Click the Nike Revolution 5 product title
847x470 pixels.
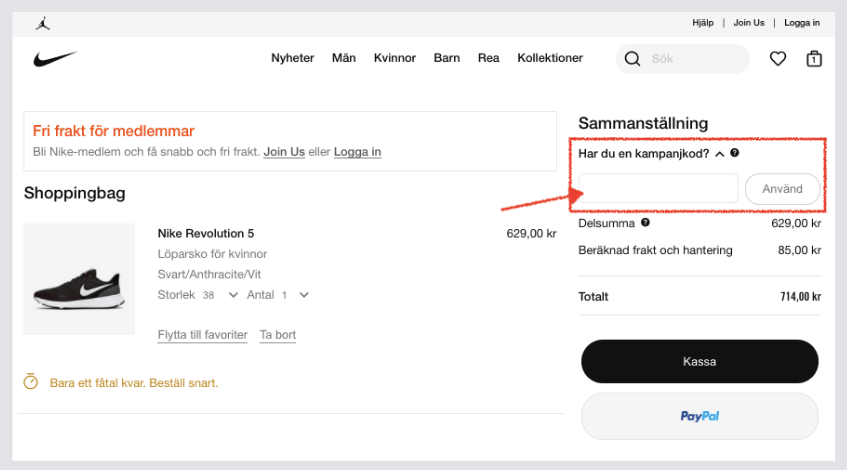(206, 233)
